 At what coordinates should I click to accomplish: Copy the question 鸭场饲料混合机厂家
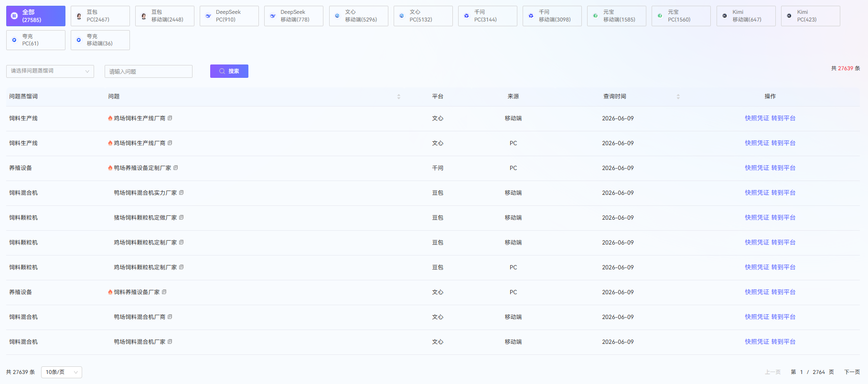pyautogui.click(x=170, y=341)
